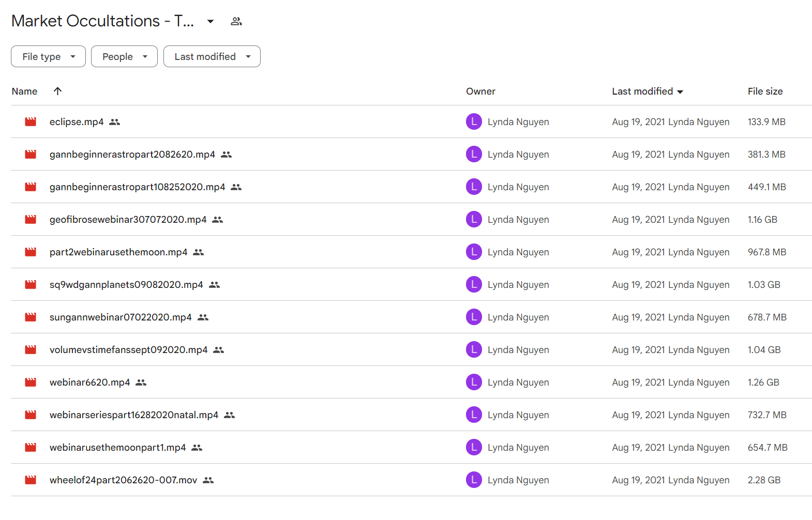Open gannbeginnerastropart108252020.mp4
Viewport: 812px width, 520px height.
pyautogui.click(x=138, y=187)
